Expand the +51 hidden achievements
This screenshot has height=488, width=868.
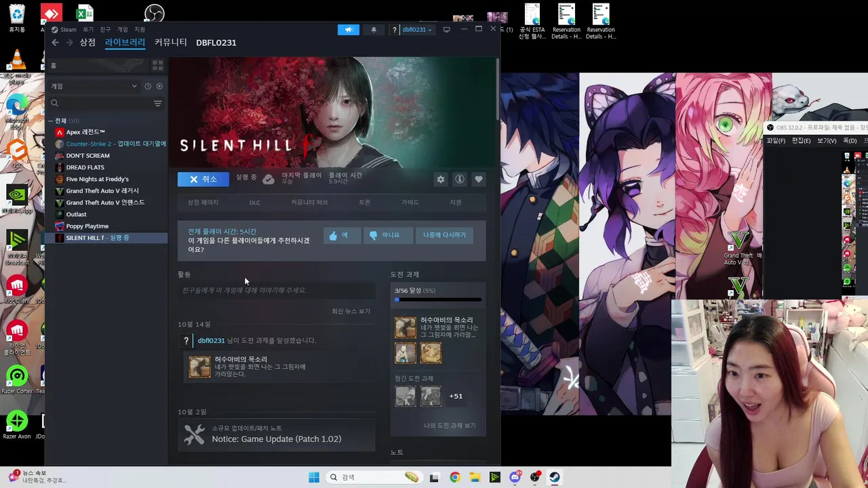(x=456, y=396)
